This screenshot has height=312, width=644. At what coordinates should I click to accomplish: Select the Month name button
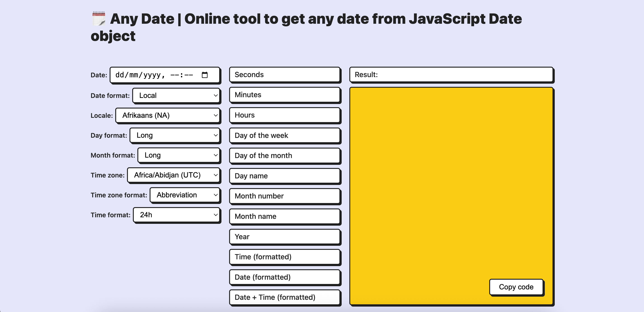285,216
